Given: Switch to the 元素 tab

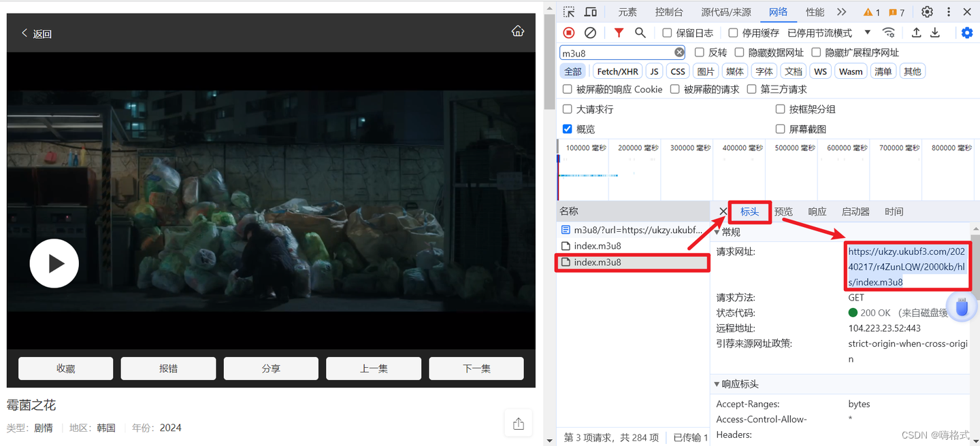Looking at the screenshot, I should coord(627,12).
